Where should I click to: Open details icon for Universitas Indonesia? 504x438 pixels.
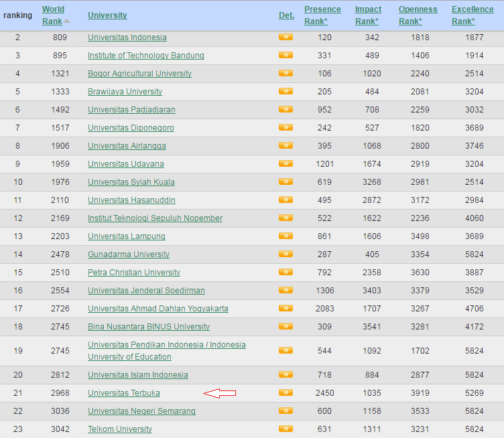click(x=286, y=37)
